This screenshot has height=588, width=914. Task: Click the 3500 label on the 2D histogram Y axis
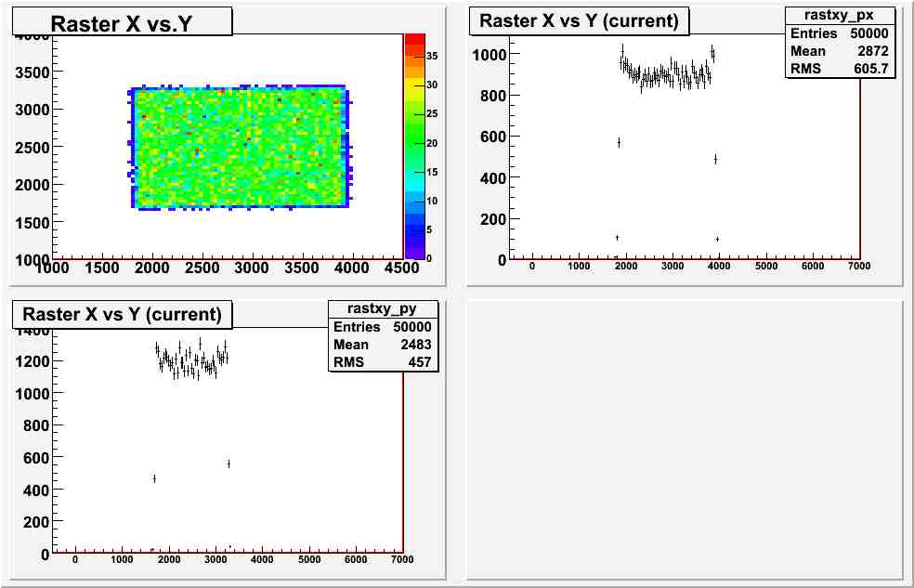(x=33, y=72)
